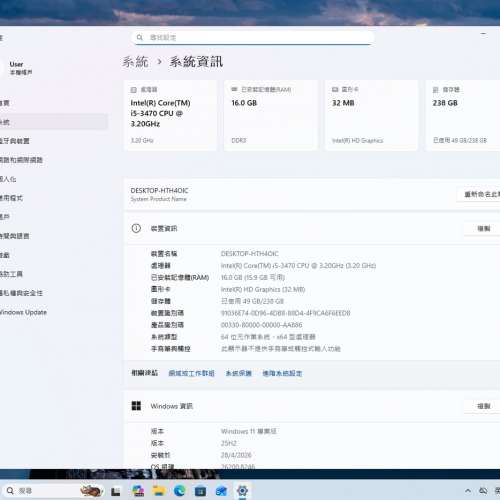Click device ID value starting 91036E74
500x500 pixels.
coord(286,313)
